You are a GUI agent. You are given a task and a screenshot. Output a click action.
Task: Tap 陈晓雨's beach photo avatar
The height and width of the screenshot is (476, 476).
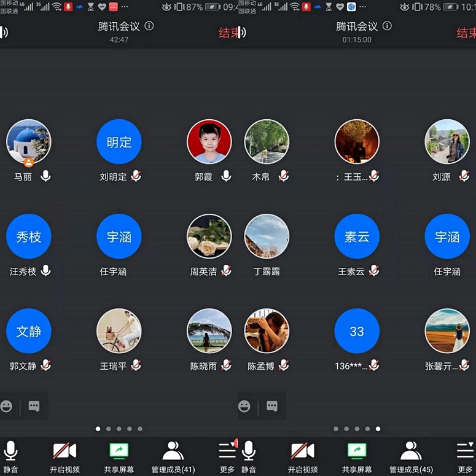coord(209,331)
